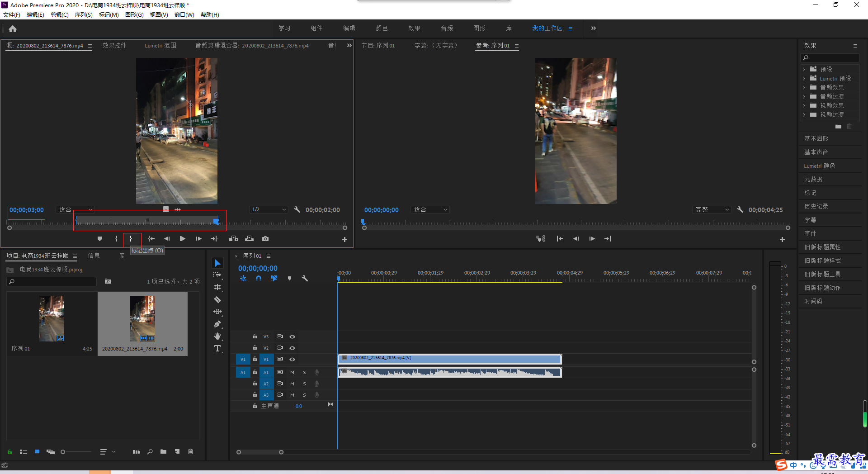Screen dimensions: 868x474
Task: Toggle timeline snapping magnet icon
Action: (259, 279)
